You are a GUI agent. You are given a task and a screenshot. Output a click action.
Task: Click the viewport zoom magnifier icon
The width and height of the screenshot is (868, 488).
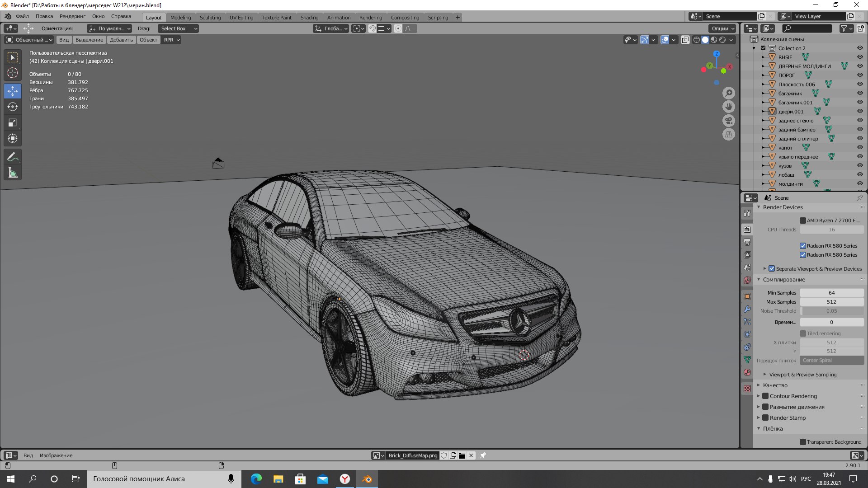(x=728, y=93)
